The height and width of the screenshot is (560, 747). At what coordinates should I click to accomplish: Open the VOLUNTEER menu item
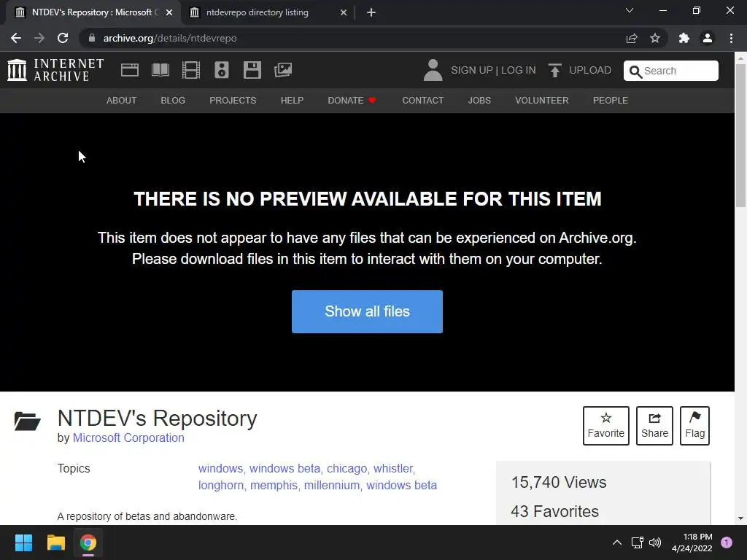point(542,101)
